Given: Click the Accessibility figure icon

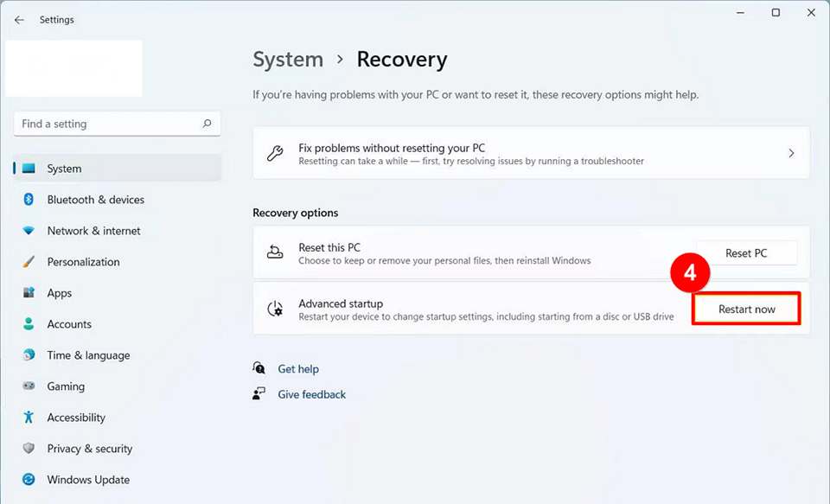Looking at the screenshot, I should [29, 418].
